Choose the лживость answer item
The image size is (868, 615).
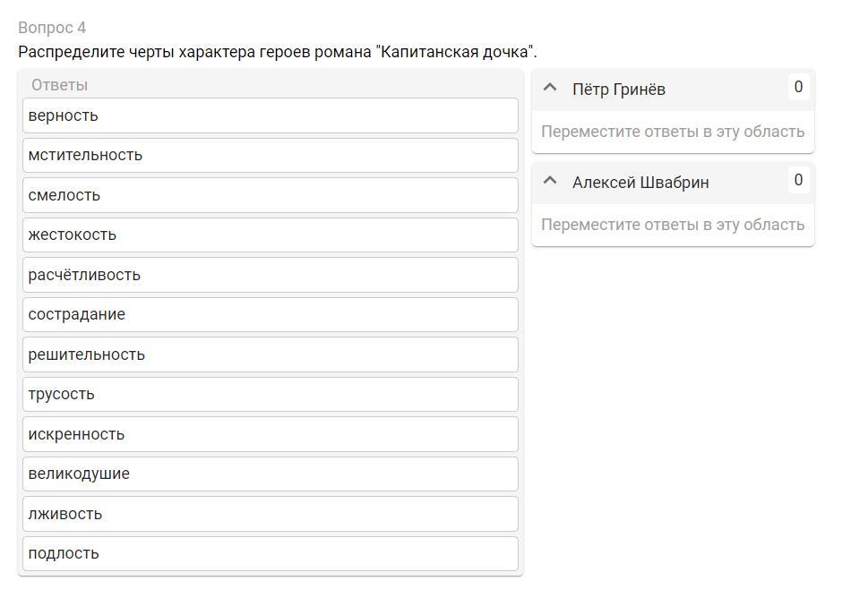(x=270, y=514)
